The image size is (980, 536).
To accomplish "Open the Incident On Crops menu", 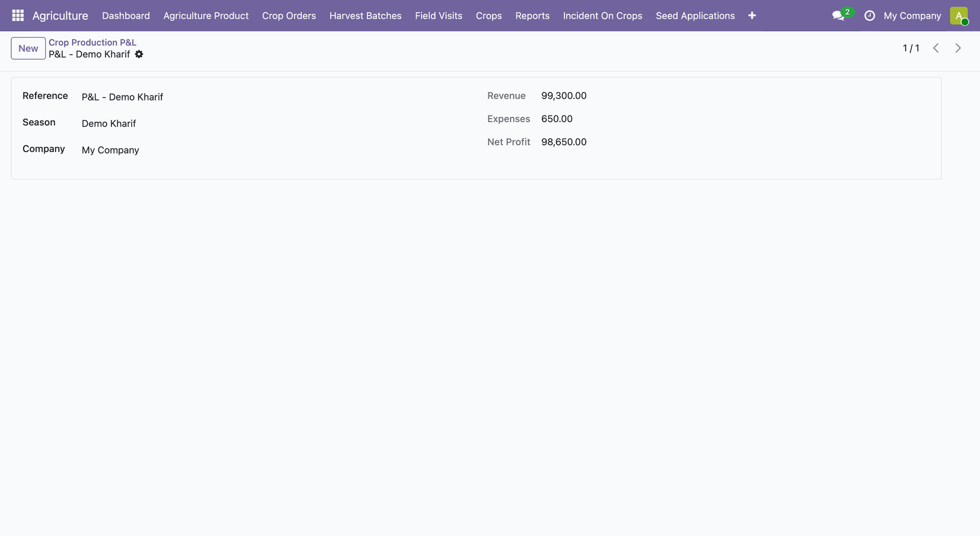I will coord(602,16).
